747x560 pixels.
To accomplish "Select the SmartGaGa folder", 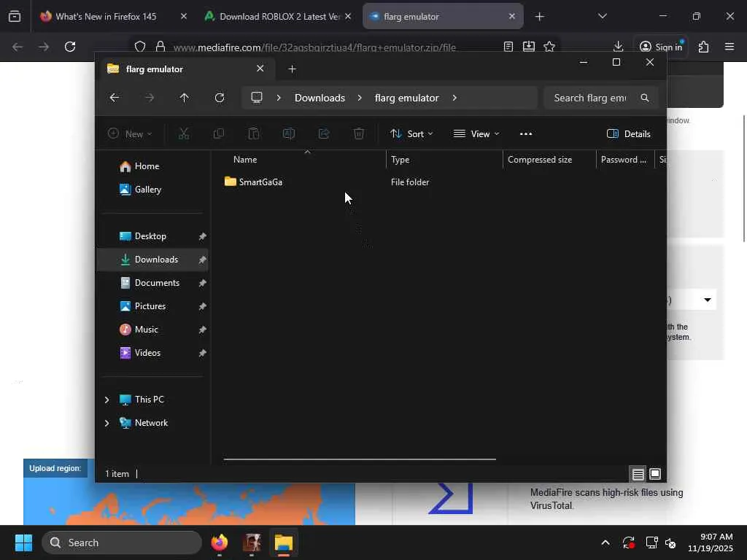I will pos(260,182).
